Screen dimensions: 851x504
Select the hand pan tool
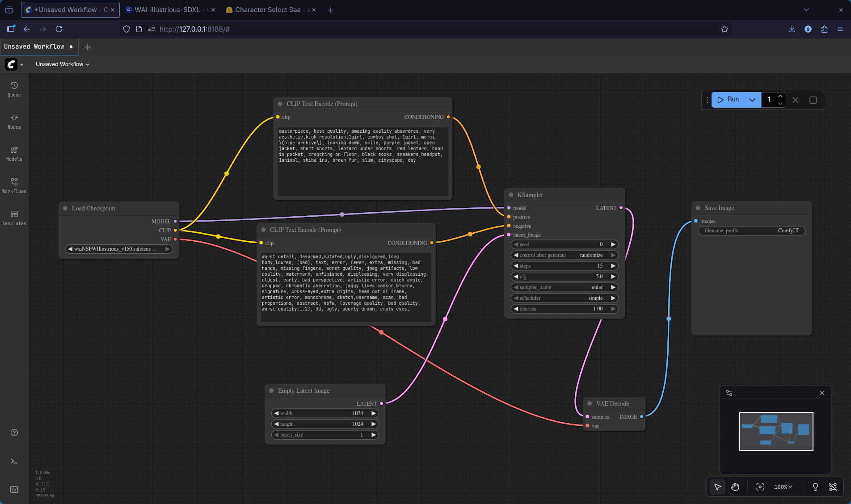click(x=735, y=487)
